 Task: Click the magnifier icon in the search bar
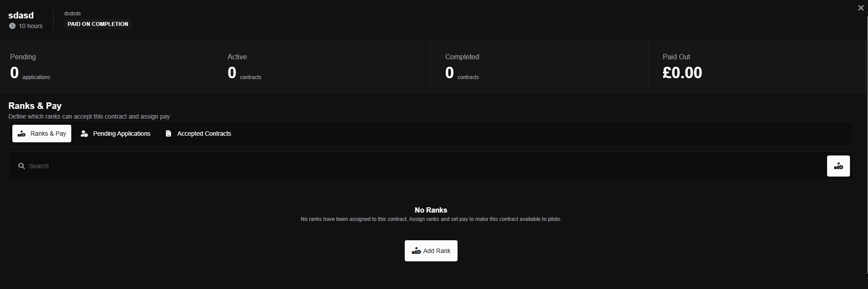[x=21, y=166]
